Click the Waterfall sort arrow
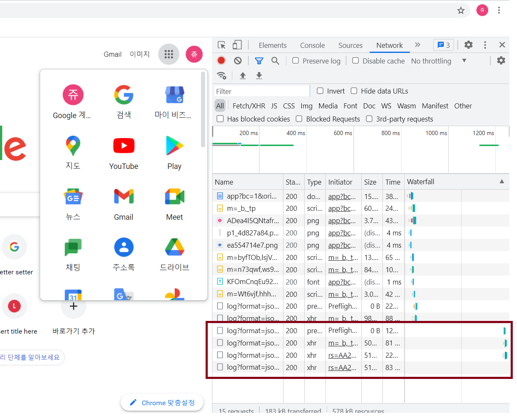Viewport: 517px width, 420px height. (502, 181)
